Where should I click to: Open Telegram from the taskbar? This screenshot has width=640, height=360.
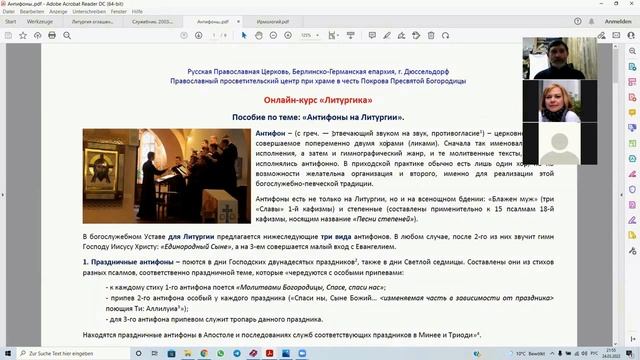237,353
